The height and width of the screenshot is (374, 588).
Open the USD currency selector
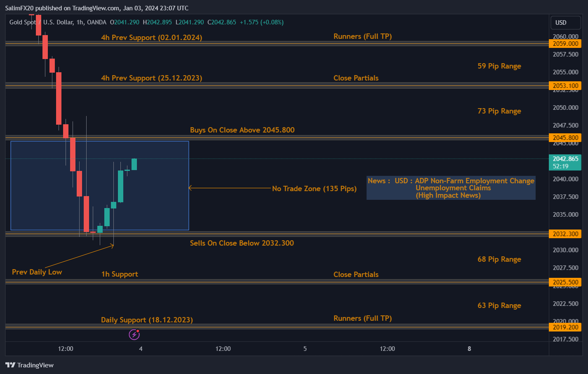[565, 23]
